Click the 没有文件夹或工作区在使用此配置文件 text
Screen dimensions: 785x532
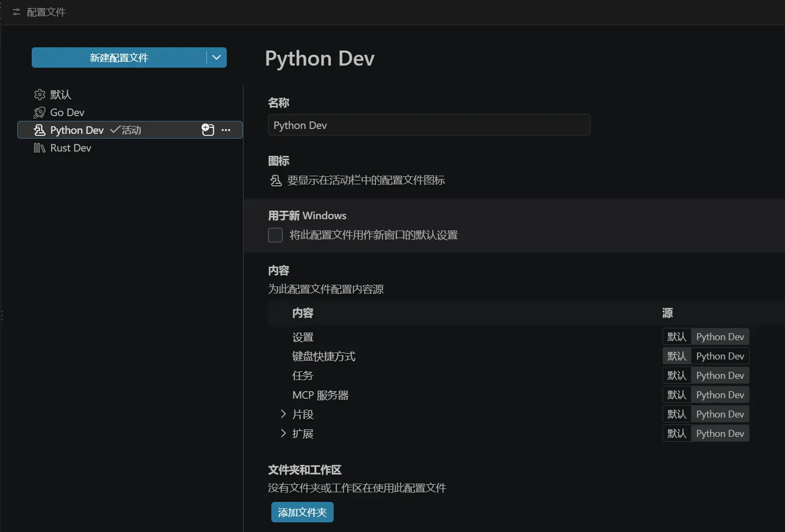pyautogui.click(x=357, y=488)
